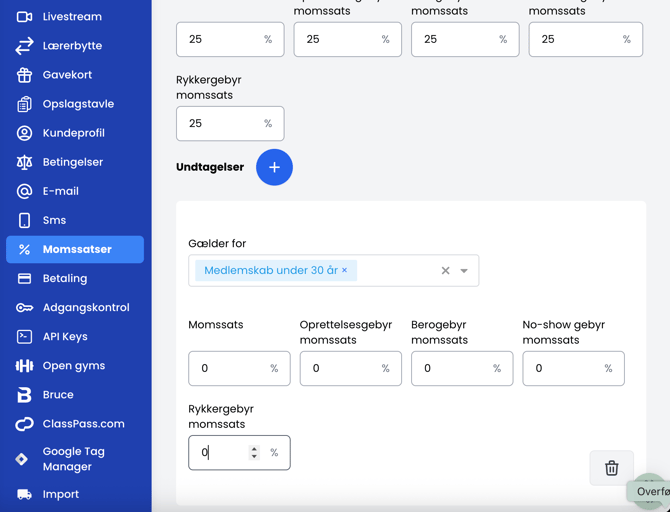This screenshot has width=670, height=512.
Task: Open the ClassPass.com integration
Action: 83,424
